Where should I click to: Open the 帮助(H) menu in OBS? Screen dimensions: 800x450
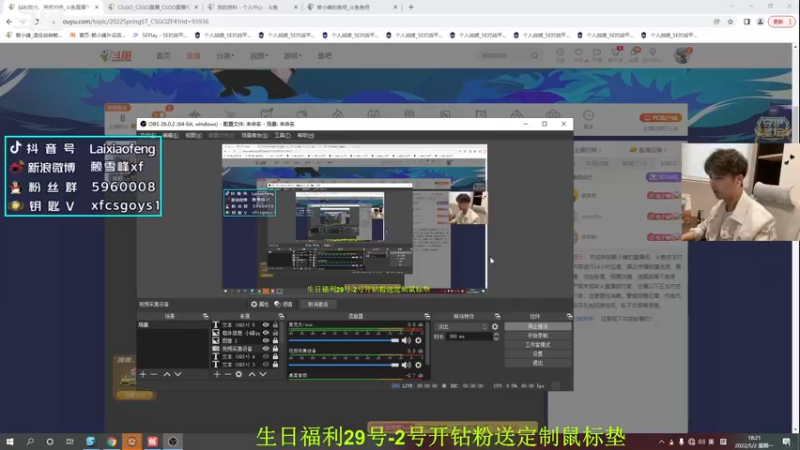tap(306, 135)
